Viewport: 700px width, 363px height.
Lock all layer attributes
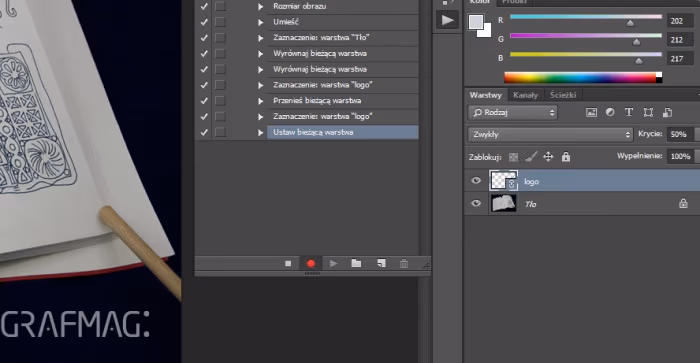coord(566,157)
